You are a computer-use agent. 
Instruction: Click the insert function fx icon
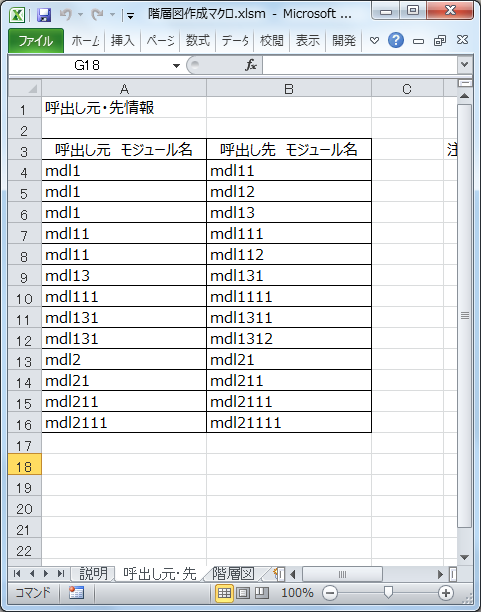[x=251, y=65]
